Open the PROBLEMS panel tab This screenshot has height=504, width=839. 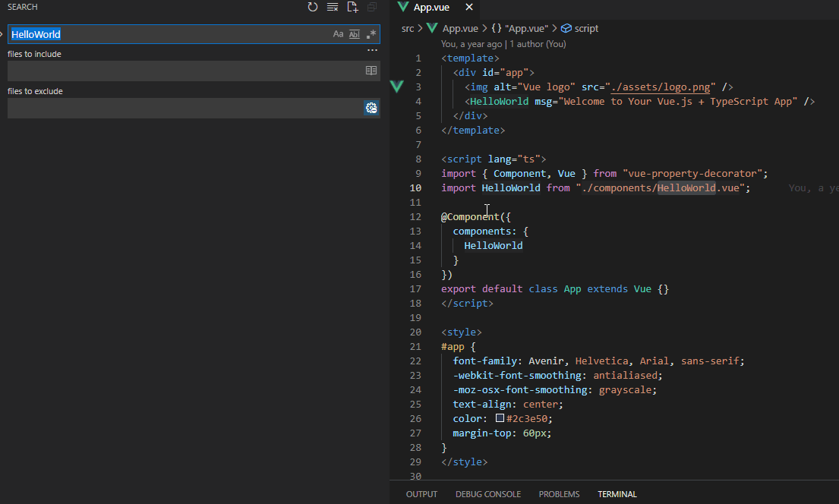click(x=559, y=493)
